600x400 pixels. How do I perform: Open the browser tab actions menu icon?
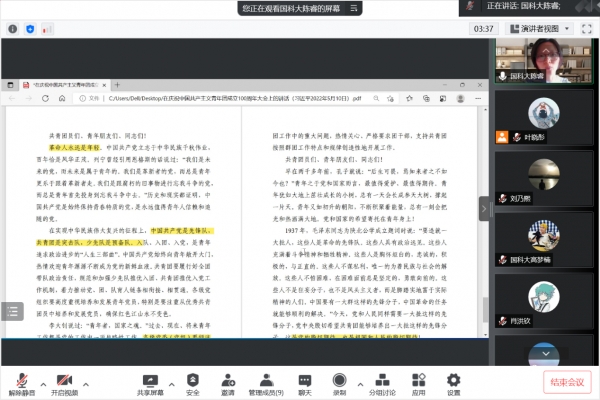[10, 85]
